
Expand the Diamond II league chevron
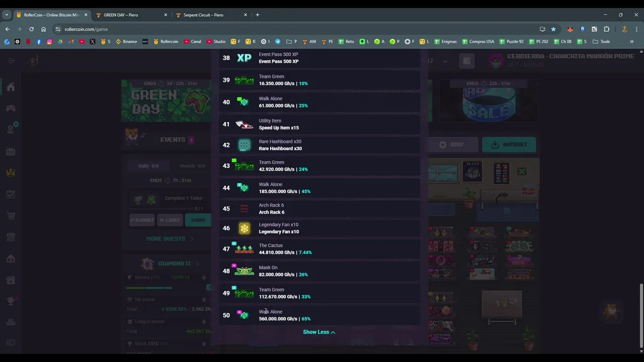pos(197,263)
